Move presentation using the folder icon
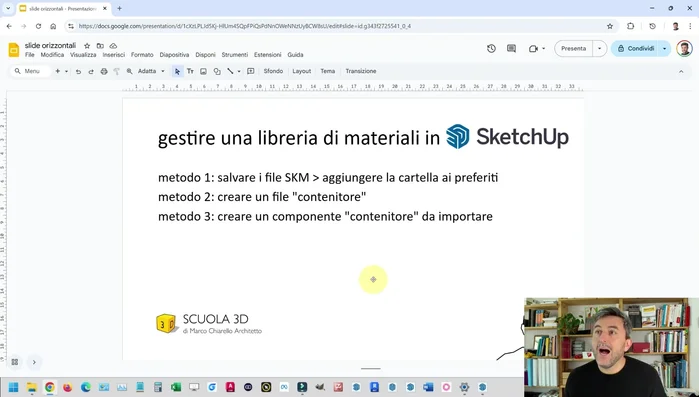 (100, 45)
